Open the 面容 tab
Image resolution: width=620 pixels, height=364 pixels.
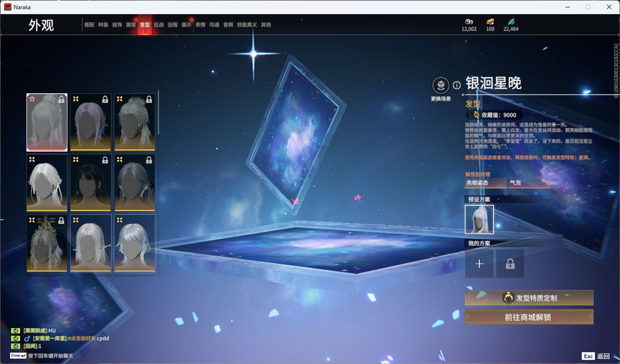tap(131, 25)
